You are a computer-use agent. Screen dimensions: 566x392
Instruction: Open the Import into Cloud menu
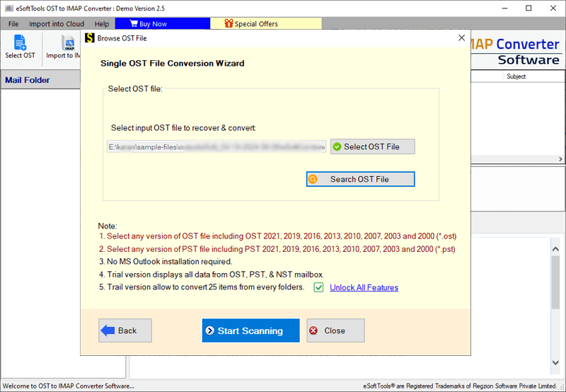tap(57, 24)
